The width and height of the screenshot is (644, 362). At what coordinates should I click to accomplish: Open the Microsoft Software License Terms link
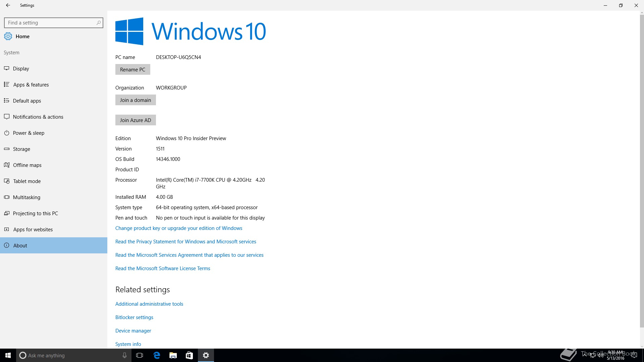163,268
